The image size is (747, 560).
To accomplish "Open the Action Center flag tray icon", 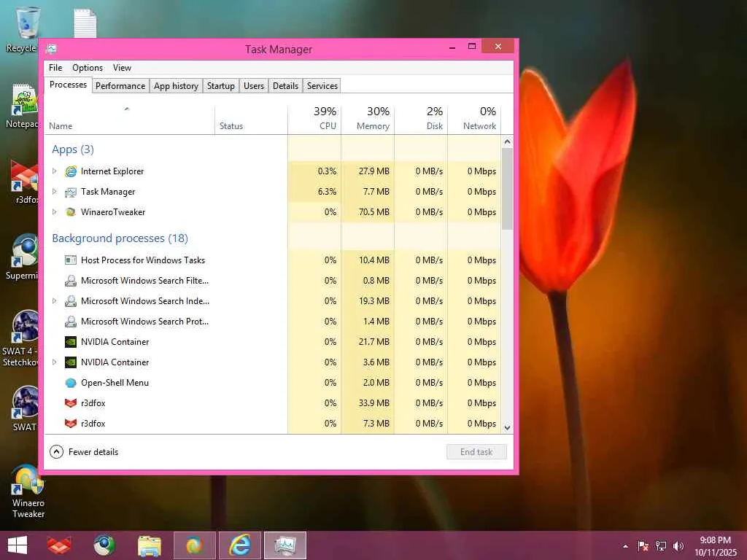I will point(643,545).
